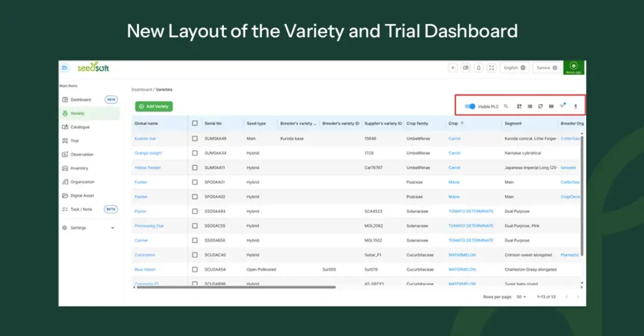The width and height of the screenshot is (644, 336).
Task: Check the row SCU0AA54 checkbox
Action: 195,269
